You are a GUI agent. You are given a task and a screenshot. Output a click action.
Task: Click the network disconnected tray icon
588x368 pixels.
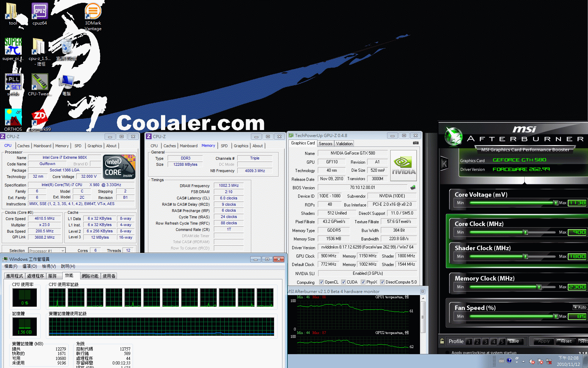pos(549,361)
